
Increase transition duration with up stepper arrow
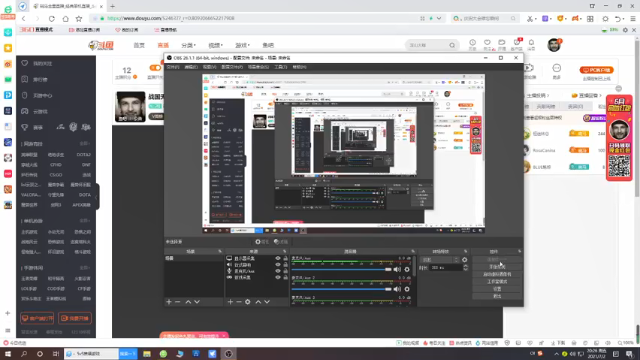(465, 266)
